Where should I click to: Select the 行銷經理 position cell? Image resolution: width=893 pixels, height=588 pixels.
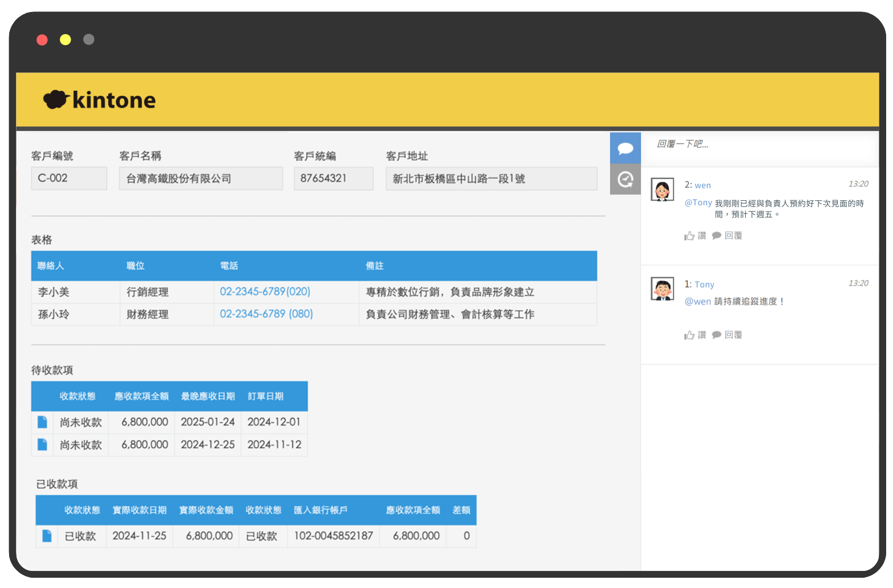[x=167, y=292]
